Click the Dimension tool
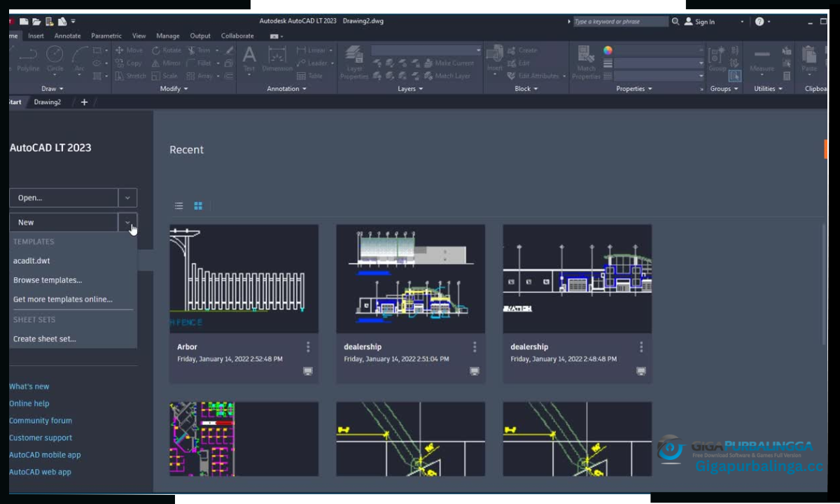This screenshot has width=840, height=504. [x=277, y=59]
